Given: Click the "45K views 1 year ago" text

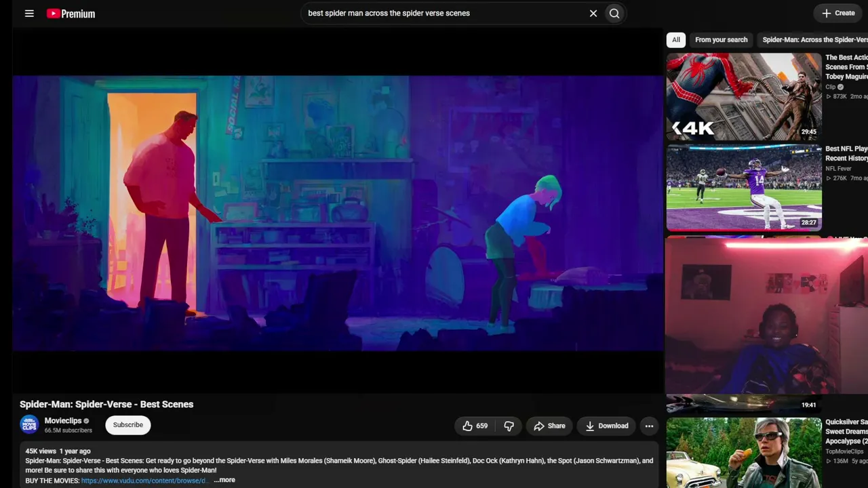Looking at the screenshot, I should 58,451.
